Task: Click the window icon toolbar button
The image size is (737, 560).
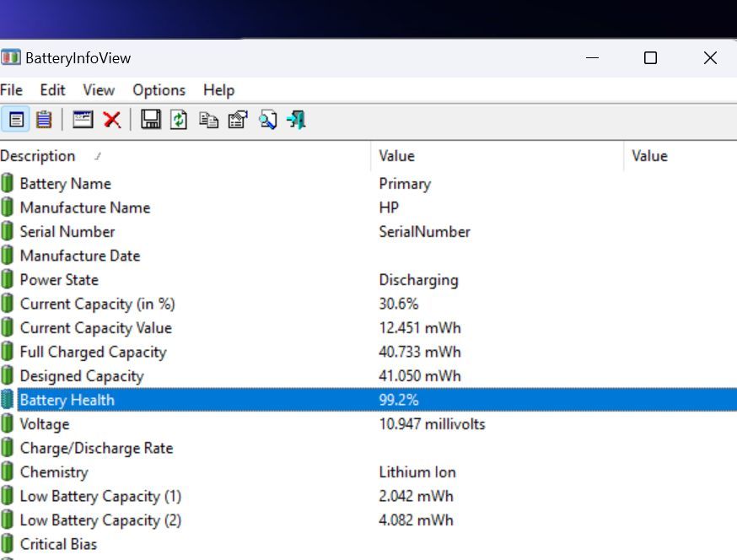Action: click(x=83, y=120)
